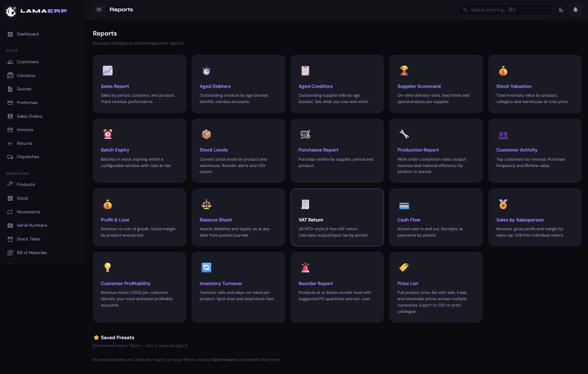Click the Batch Expiry alarm clock icon

(x=108, y=134)
